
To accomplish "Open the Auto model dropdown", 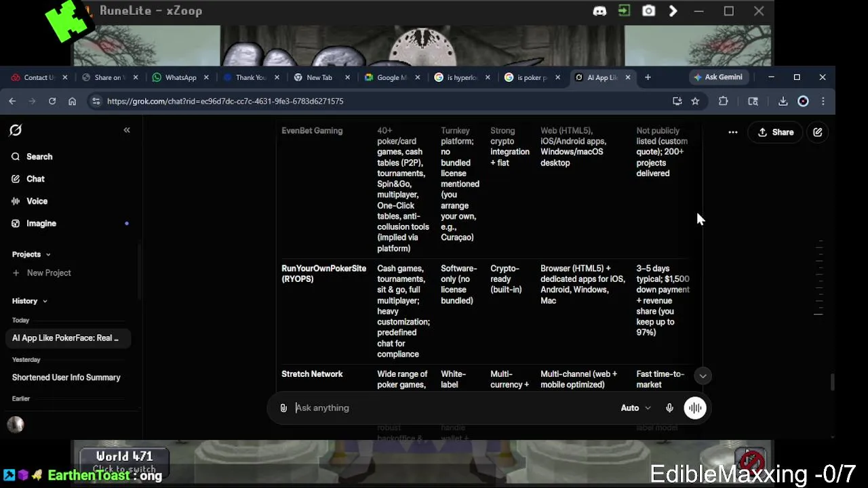I will click(635, 408).
